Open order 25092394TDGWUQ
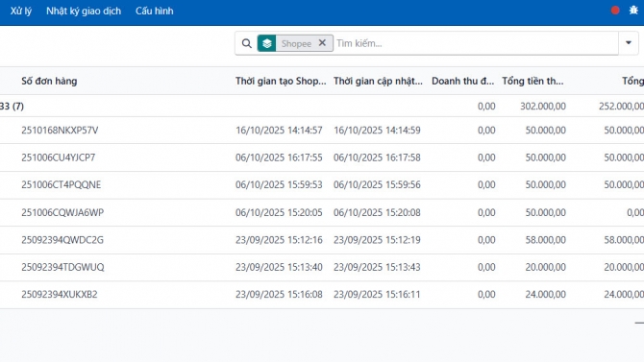This screenshot has height=362, width=644. (62, 267)
